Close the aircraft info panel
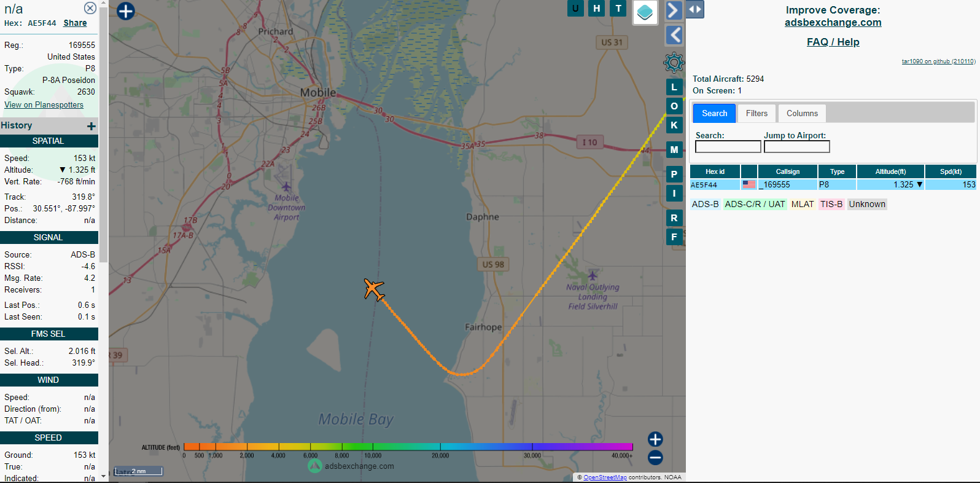The width and height of the screenshot is (980, 483). click(90, 8)
